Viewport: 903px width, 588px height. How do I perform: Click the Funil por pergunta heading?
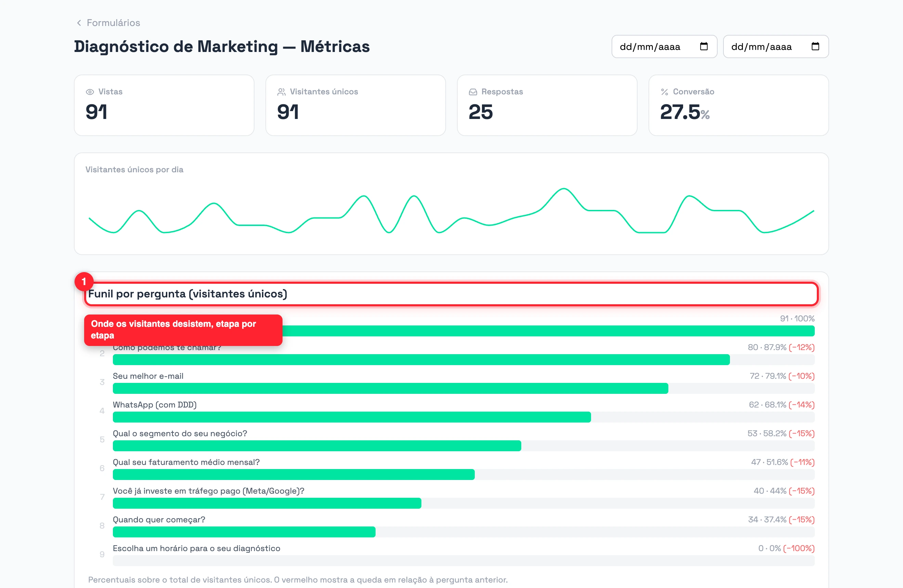(187, 294)
